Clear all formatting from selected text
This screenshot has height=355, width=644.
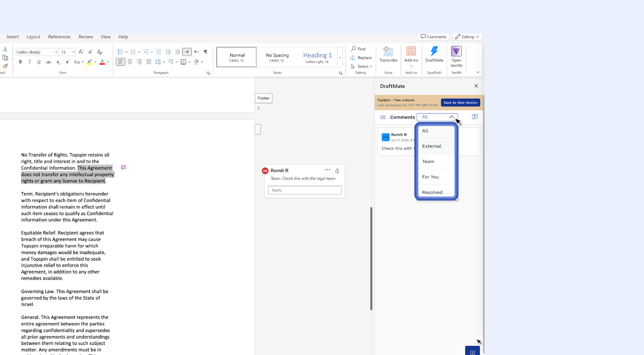coord(100,52)
